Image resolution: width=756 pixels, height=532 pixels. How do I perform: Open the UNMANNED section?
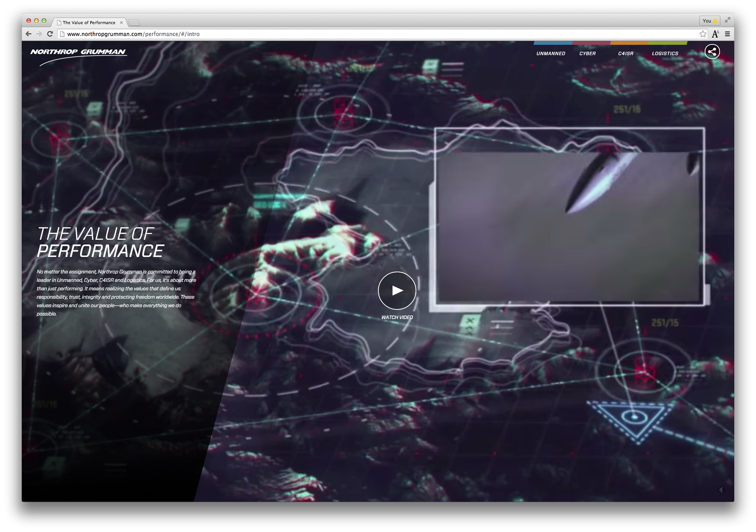(x=550, y=54)
